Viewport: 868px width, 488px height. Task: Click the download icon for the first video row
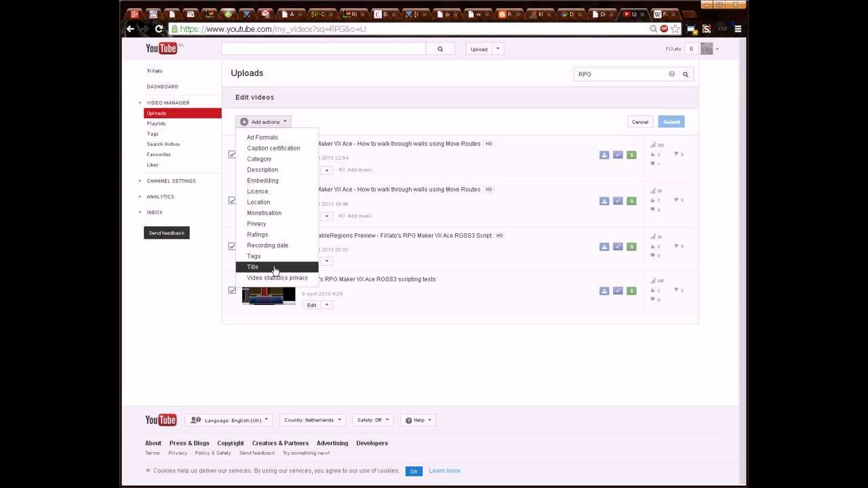604,155
